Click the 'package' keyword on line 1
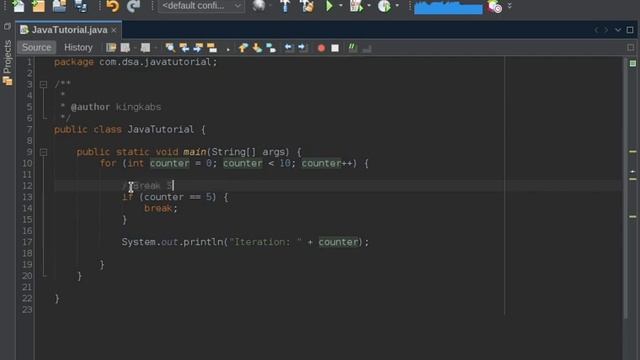640x360 pixels. (x=74, y=62)
